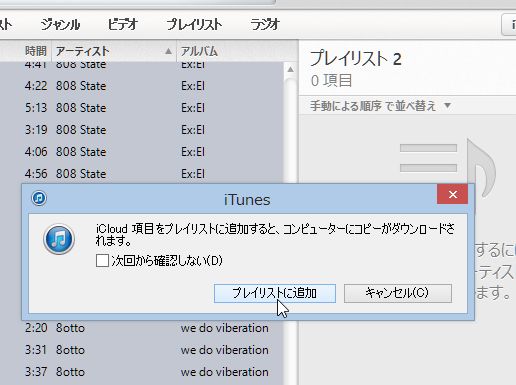The image size is (516, 385).
Task: Select the 3:31 8otto song row
Action: pos(142,350)
